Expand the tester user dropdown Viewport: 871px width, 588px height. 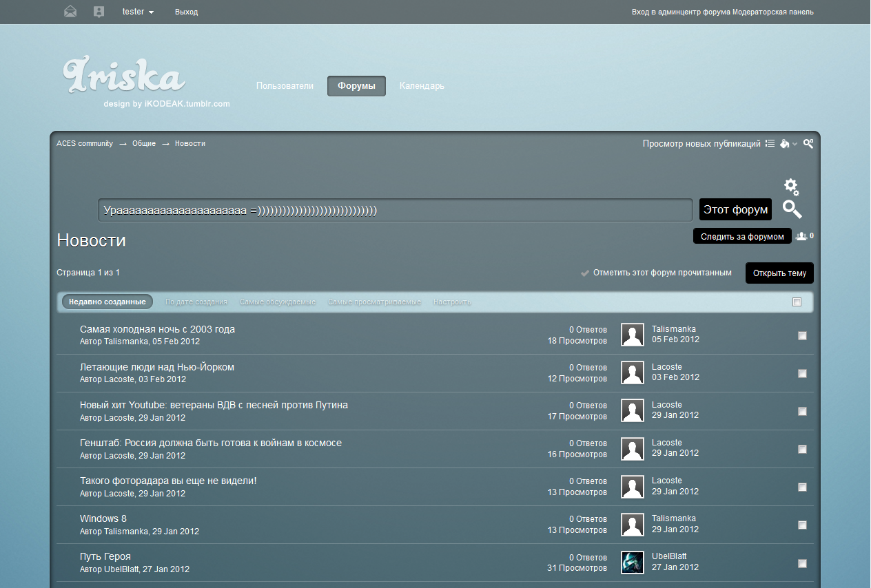[x=138, y=12]
